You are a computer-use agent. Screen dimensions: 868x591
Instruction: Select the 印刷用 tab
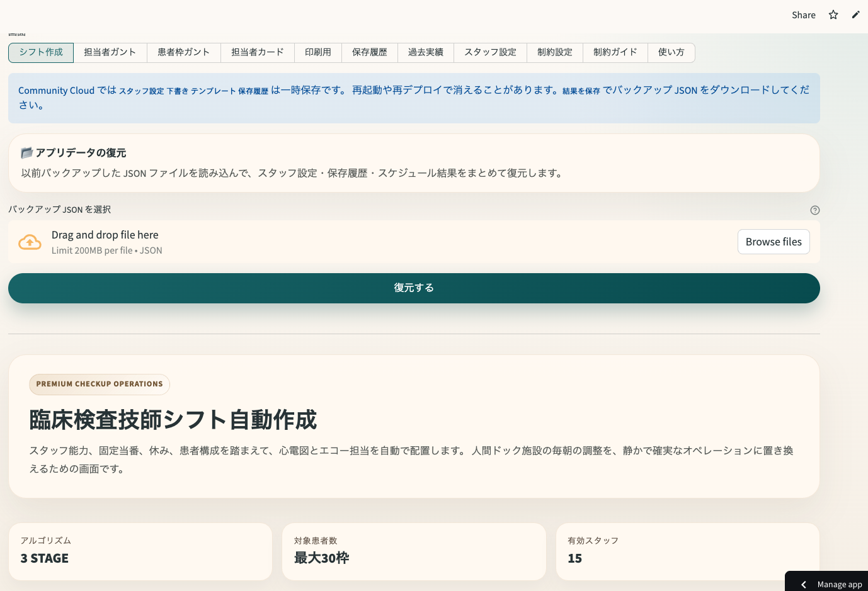[318, 52]
